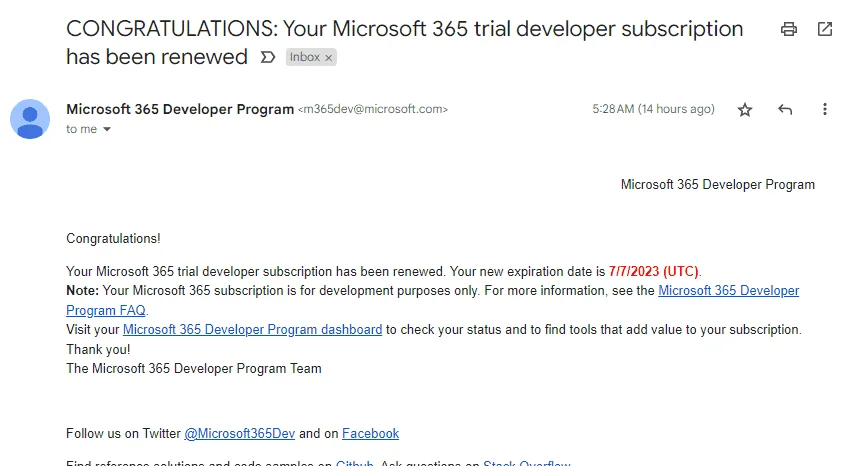Click the 5:28 AM timestamp
Screen dimensions: 850x466
point(653,109)
